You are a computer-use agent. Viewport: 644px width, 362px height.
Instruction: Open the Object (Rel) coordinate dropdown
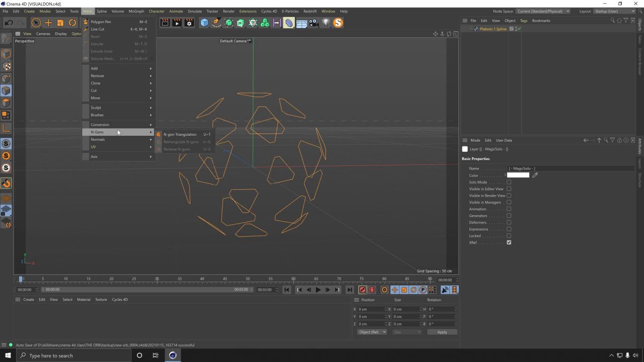(372, 332)
